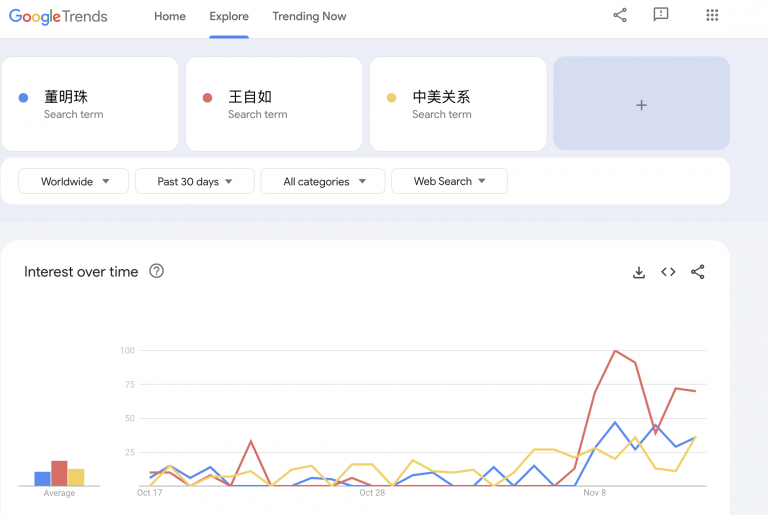Screen dimensions: 768x515
Task: Click the share icon in top header
Action: coord(620,15)
